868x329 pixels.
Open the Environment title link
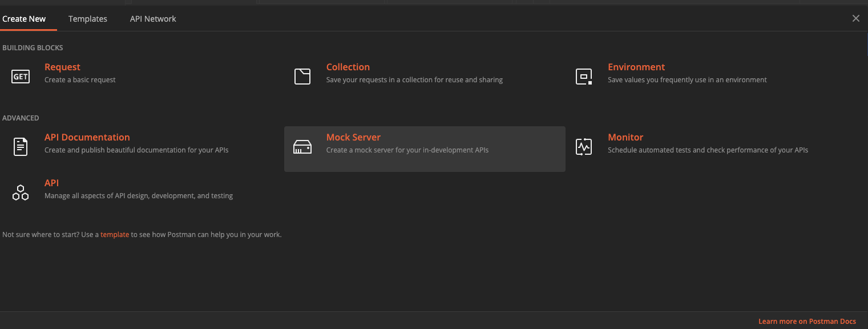pyautogui.click(x=636, y=67)
